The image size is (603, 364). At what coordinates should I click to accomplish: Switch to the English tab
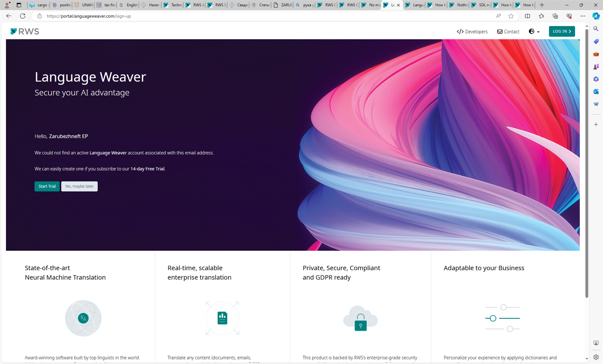click(128, 5)
